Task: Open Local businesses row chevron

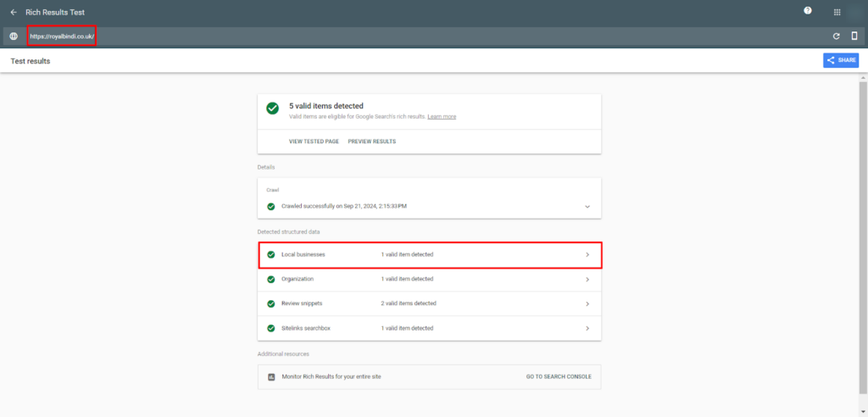Action: click(x=587, y=255)
